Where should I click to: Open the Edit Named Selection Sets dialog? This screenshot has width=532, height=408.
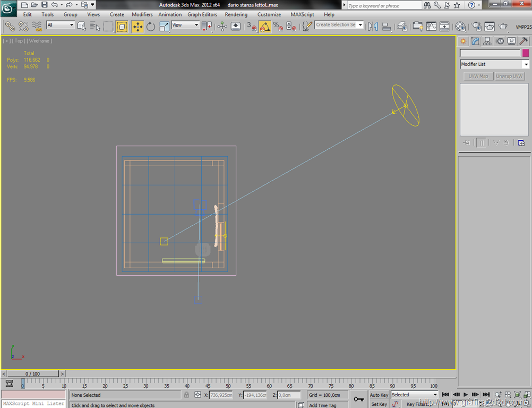tap(307, 27)
